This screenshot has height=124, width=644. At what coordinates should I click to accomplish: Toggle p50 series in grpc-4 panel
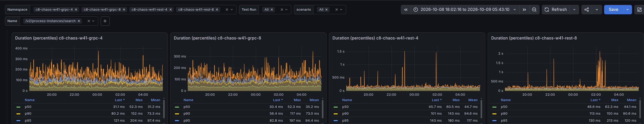click(28, 107)
